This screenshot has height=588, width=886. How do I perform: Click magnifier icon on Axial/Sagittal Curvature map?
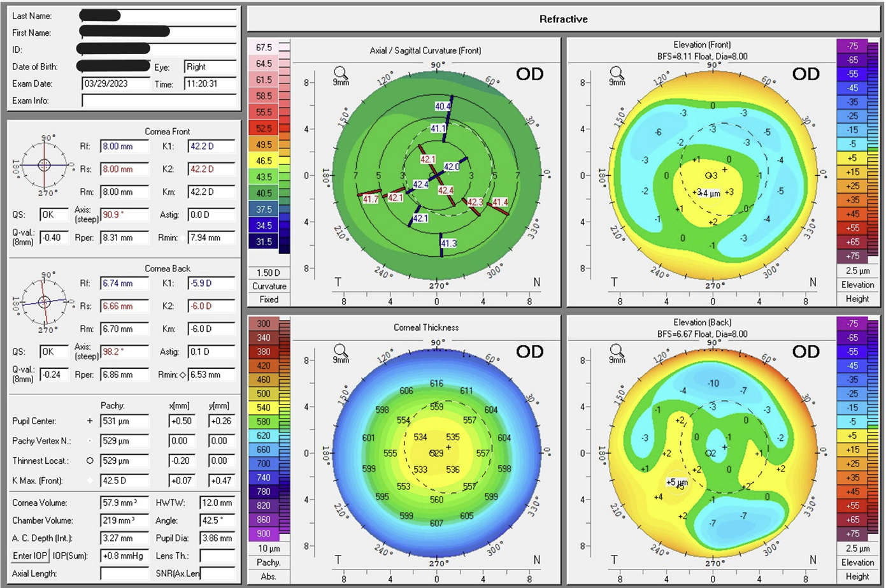coord(340,73)
